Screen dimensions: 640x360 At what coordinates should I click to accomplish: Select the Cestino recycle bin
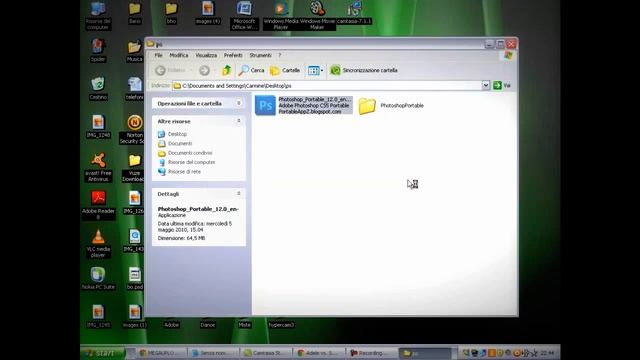point(98,89)
